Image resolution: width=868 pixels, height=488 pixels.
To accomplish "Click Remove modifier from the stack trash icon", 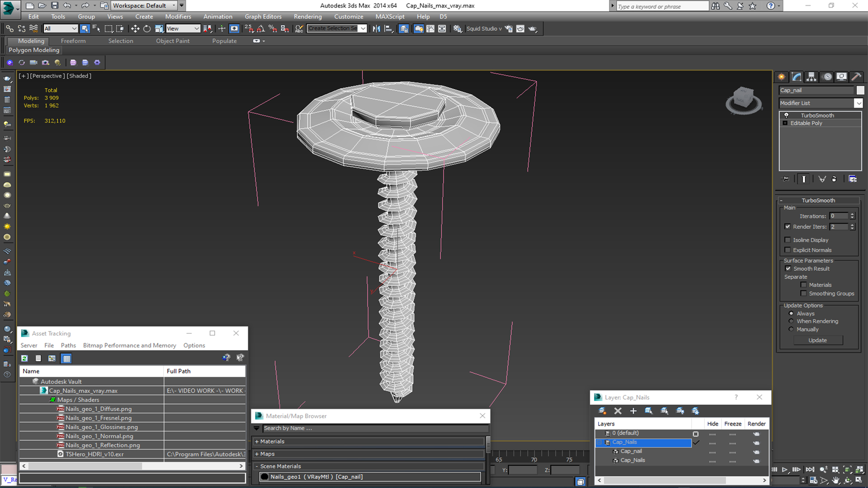I will coord(834,179).
